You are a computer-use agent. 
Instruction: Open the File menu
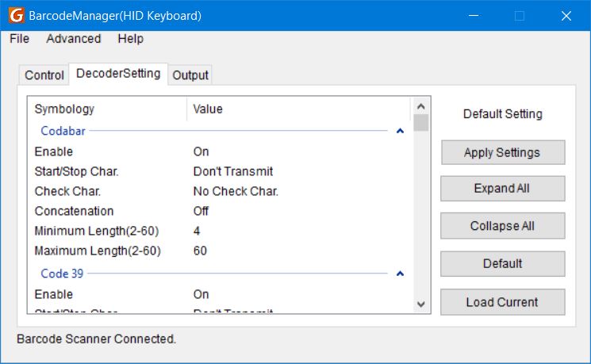click(x=19, y=39)
